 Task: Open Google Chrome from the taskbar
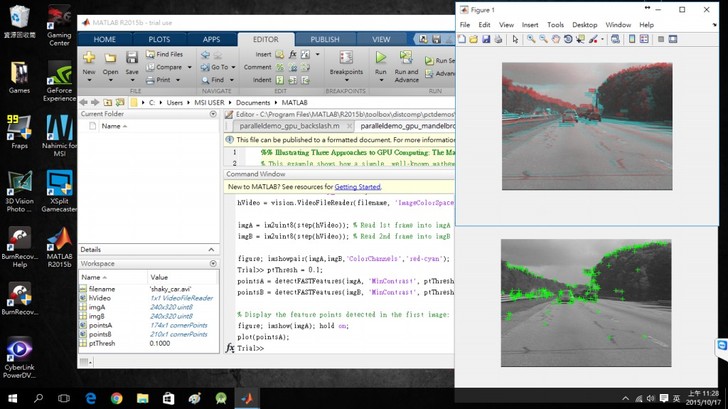point(117,398)
